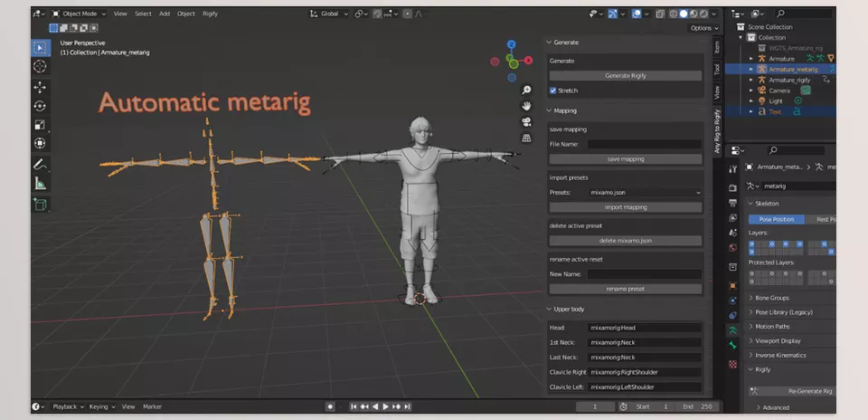
Task: Click the red X axis gizmo circle
Action: (x=529, y=60)
